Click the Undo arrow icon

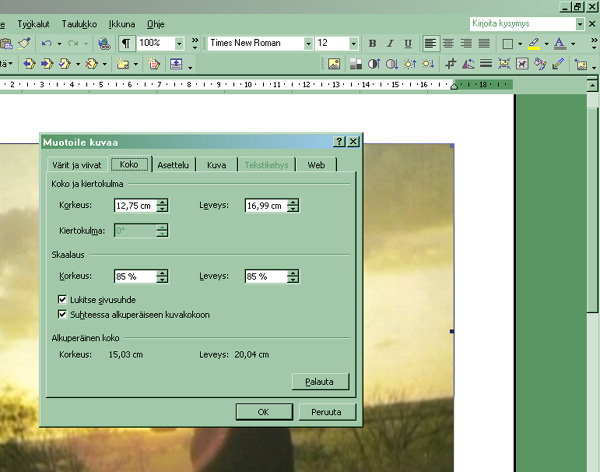click(46, 44)
